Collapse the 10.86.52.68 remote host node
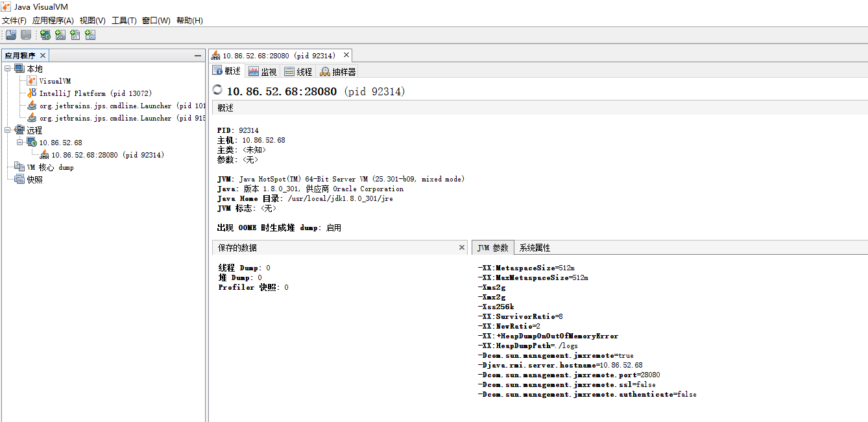Screen dimensions: 868x422 pyautogui.click(x=20, y=142)
